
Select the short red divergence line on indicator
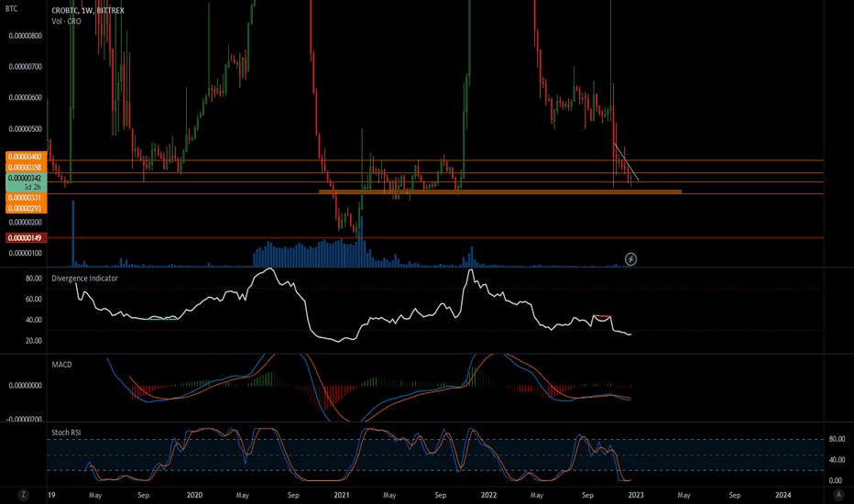602,316
